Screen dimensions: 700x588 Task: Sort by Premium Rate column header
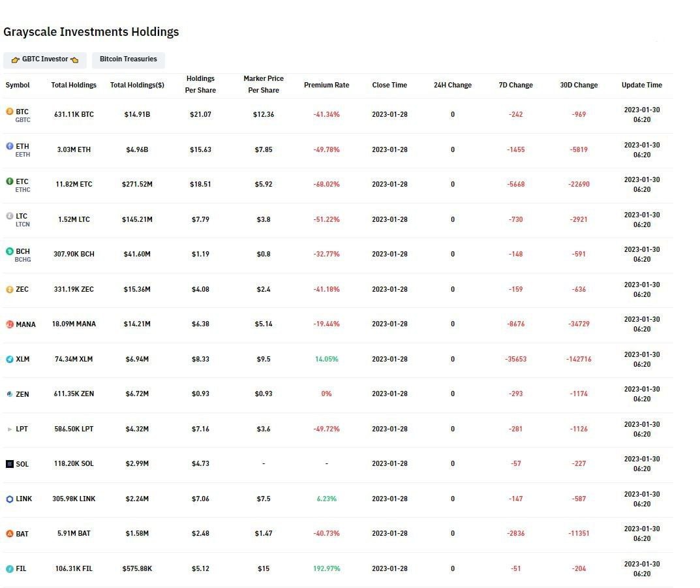(326, 85)
